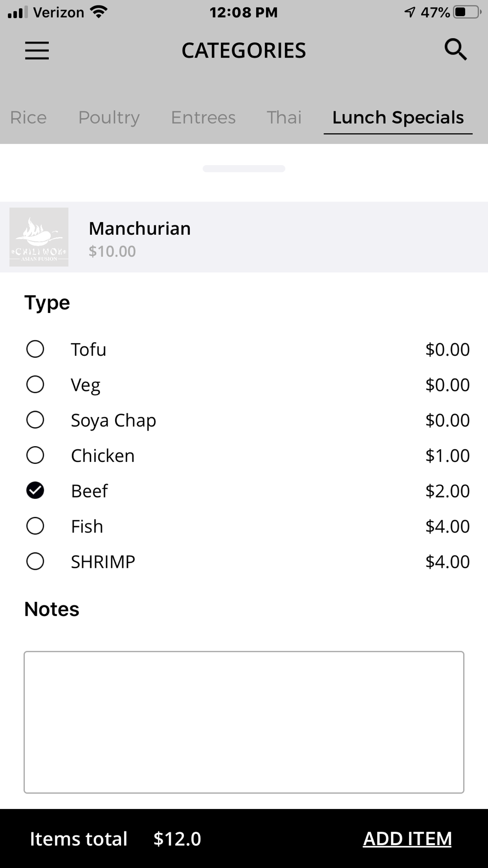This screenshot has height=868, width=488.
Task: Go to the Entrees tab
Action: 203,117
